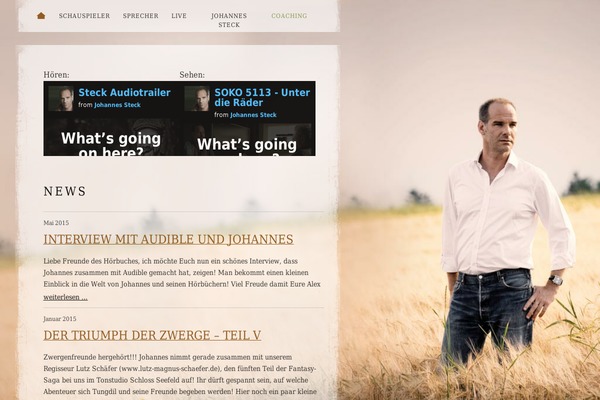Go to the home page icon
The height and width of the screenshot is (400, 600).
coord(41,16)
